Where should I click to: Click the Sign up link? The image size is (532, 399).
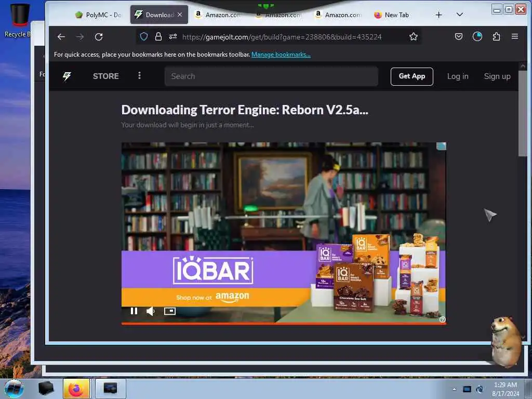[x=497, y=76]
